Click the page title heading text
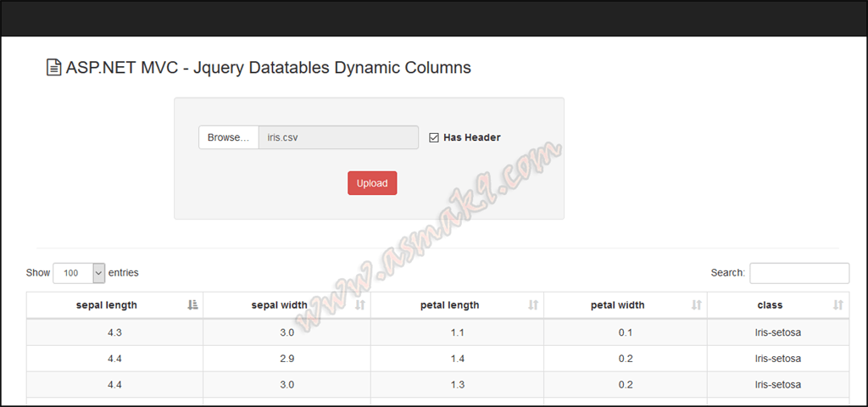Screen dimensions: 868x407 [x=269, y=68]
